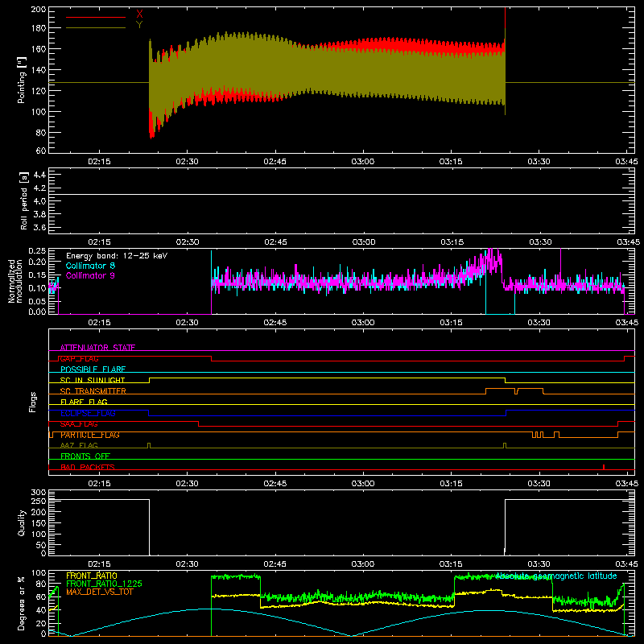644x644 pixels.
Task: Click the ECLIPSE_FLAG label
Action: tap(88, 413)
